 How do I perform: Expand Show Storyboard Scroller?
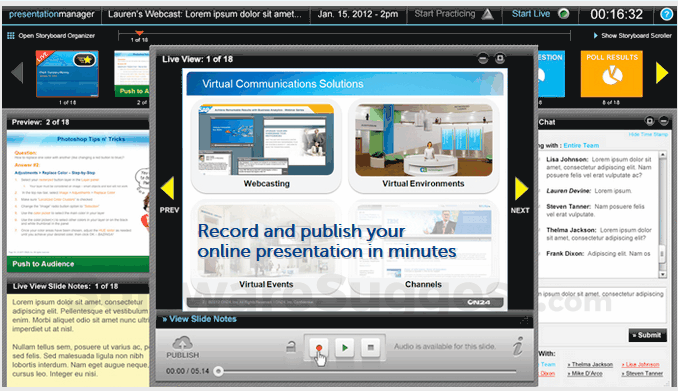click(632, 35)
